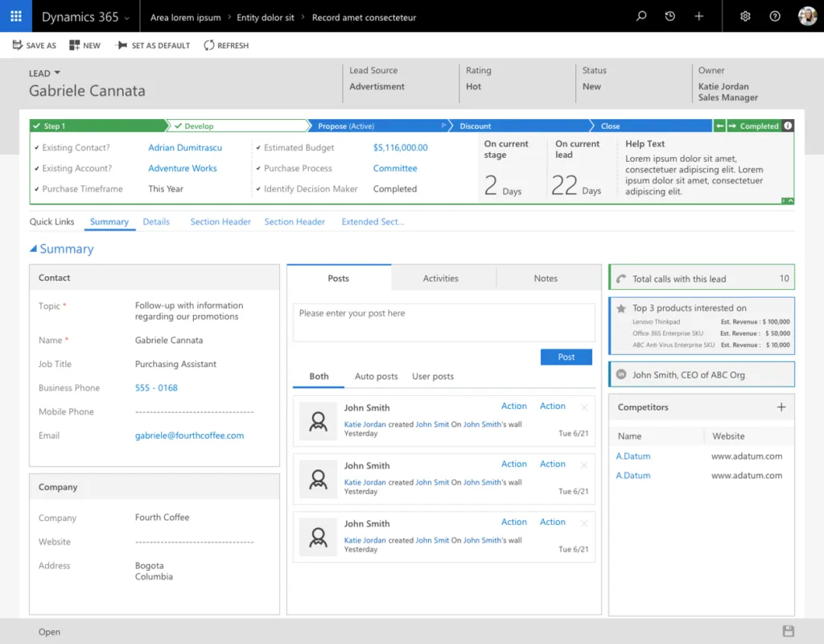Click save disk icon in status bar
This screenshot has height=644, width=824.
click(789, 631)
